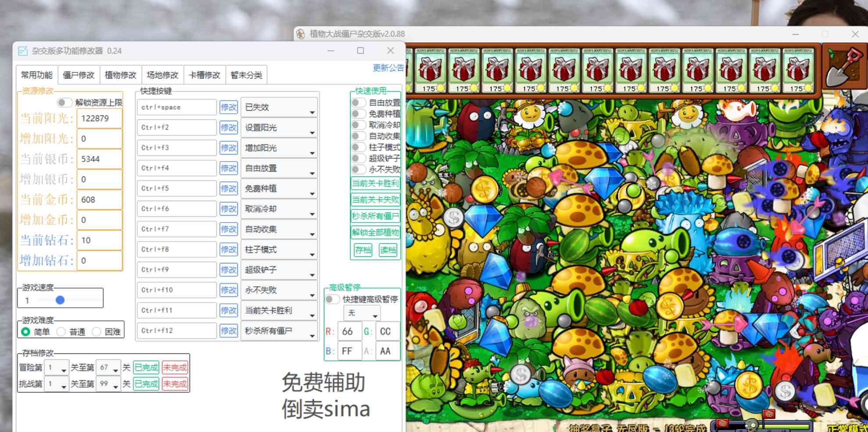Edit the R color value field
Screen dimensions: 868x432
click(x=349, y=331)
